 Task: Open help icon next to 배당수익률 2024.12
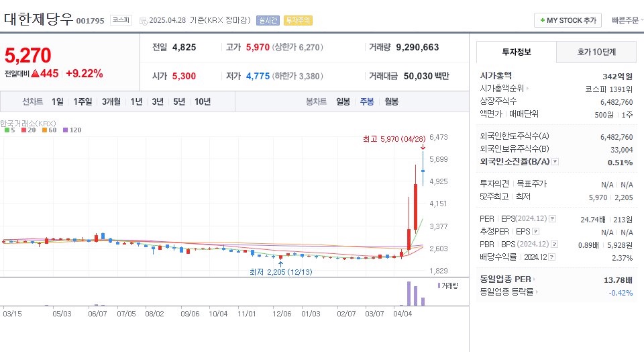(x=552, y=257)
